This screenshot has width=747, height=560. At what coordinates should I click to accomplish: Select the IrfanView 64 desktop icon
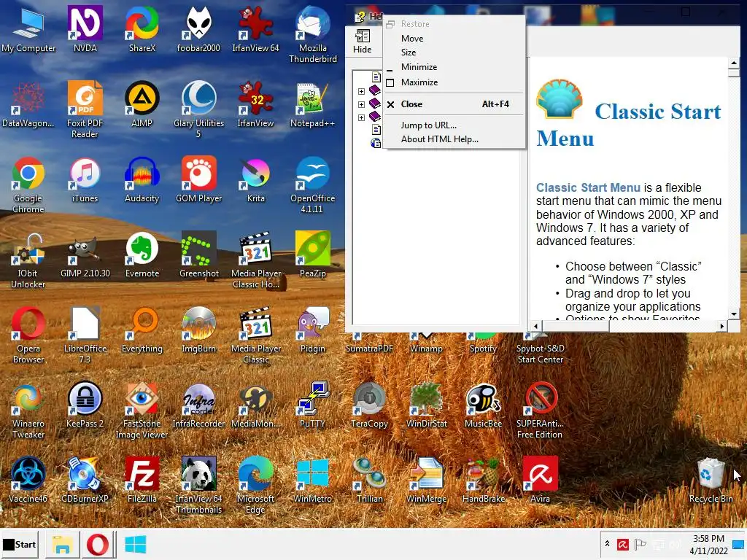255,28
